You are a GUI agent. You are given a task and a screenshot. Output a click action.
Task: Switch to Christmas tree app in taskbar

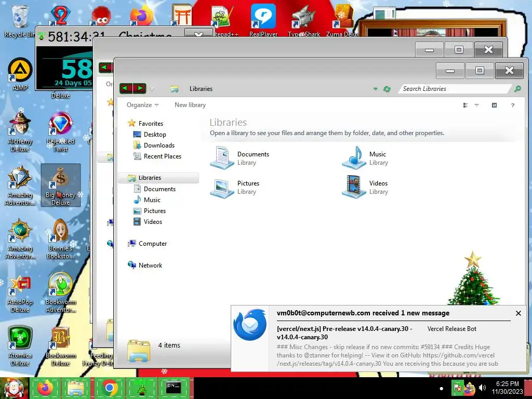(x=141, y=388)
